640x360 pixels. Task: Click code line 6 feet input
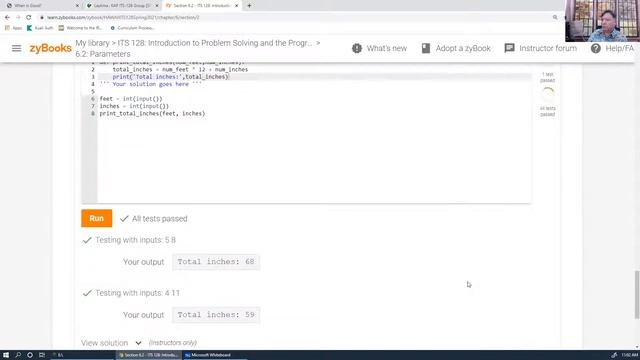(131, 99)
